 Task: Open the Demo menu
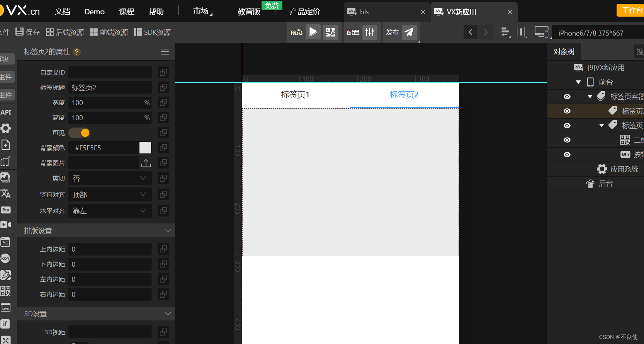[95, 12]
